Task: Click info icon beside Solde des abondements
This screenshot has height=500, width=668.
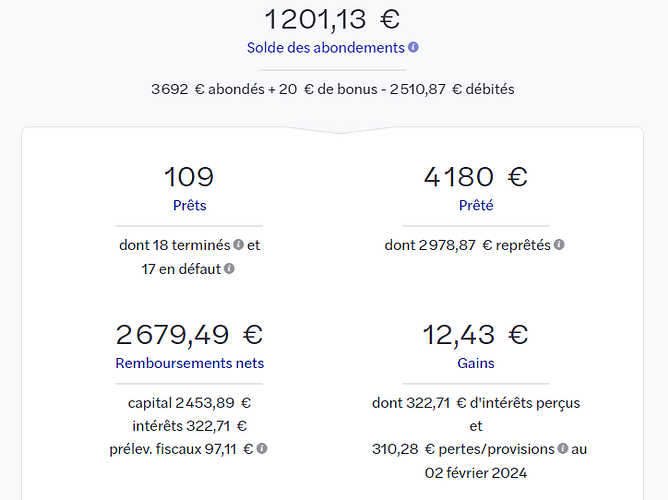Action: (414, 47)
